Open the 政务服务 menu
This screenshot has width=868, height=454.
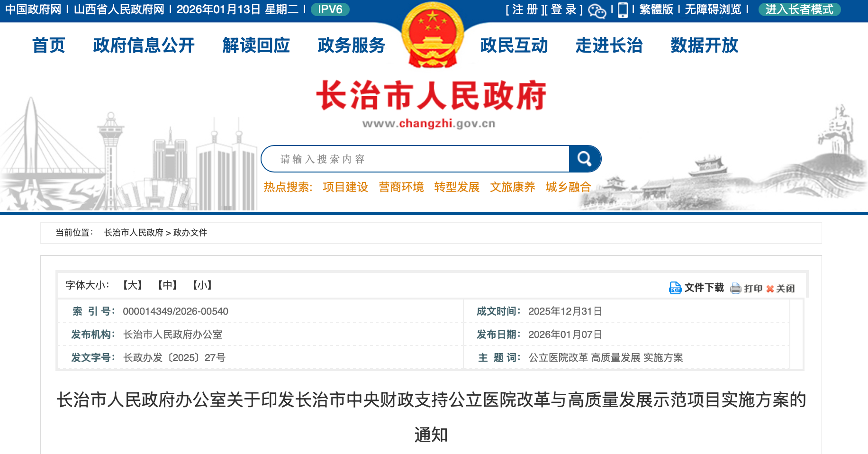tap(351, 45)
